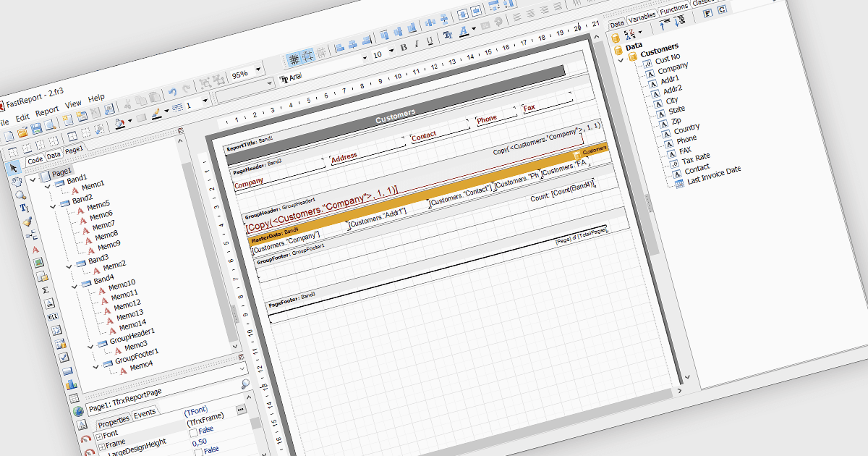Switch to the Variables tab
The image size is (868, 456).
click(x=642, y=16)
